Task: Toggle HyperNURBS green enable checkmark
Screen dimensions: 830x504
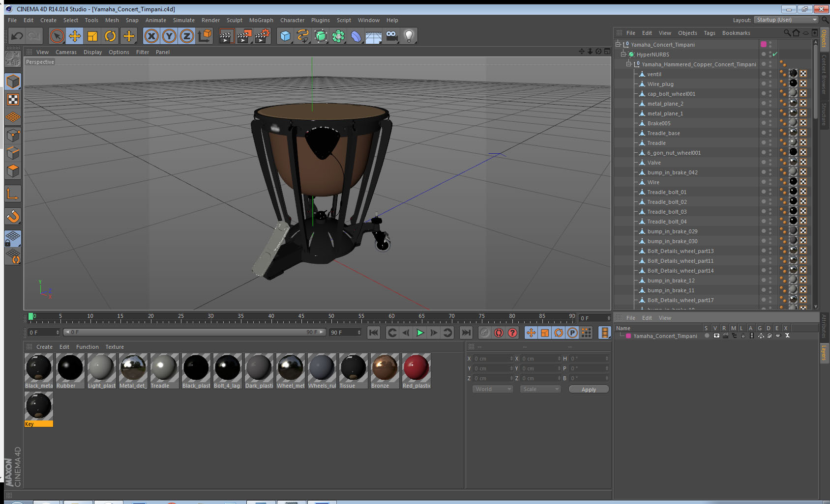Action: (775, 54)
